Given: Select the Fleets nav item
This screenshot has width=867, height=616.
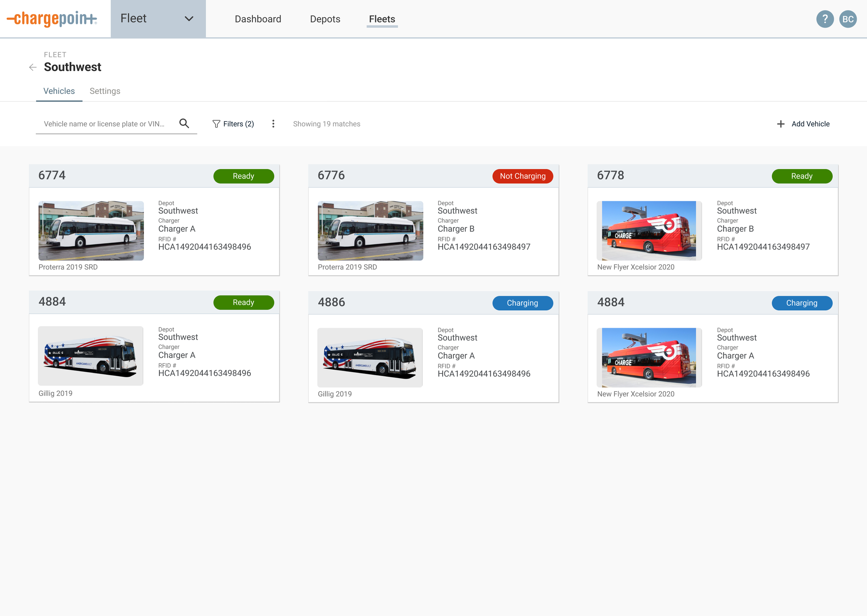Looking at the screenshot, I should 382,19.
